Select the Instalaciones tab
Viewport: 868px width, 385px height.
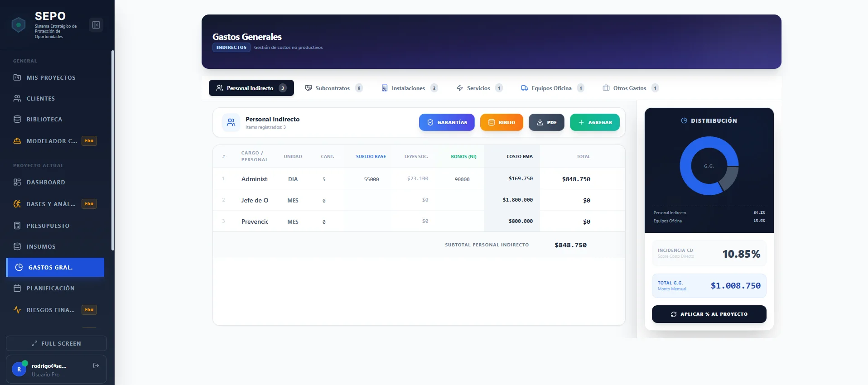pyautogui.click(x=409, y=88)
